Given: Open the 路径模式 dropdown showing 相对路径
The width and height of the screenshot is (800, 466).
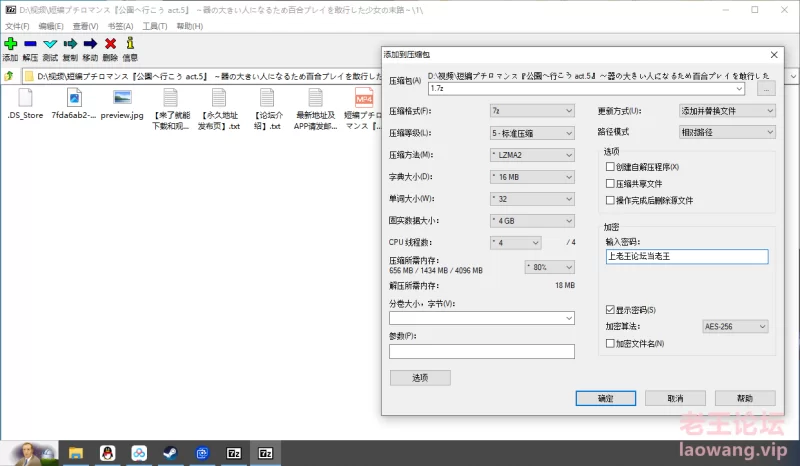Looking at the screenshot, I should (x=727, y=132).
